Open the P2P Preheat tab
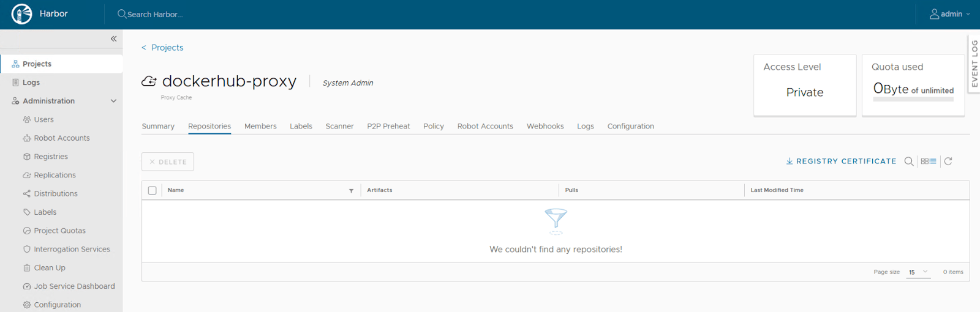This screenshot has width=980, height=312. (388, 126)
